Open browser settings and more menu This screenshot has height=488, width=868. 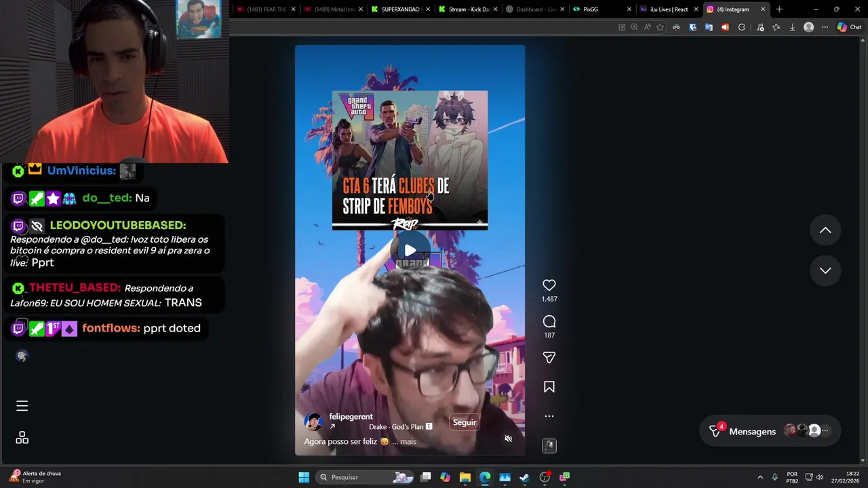pyautogui.click(x=825, y=27)
